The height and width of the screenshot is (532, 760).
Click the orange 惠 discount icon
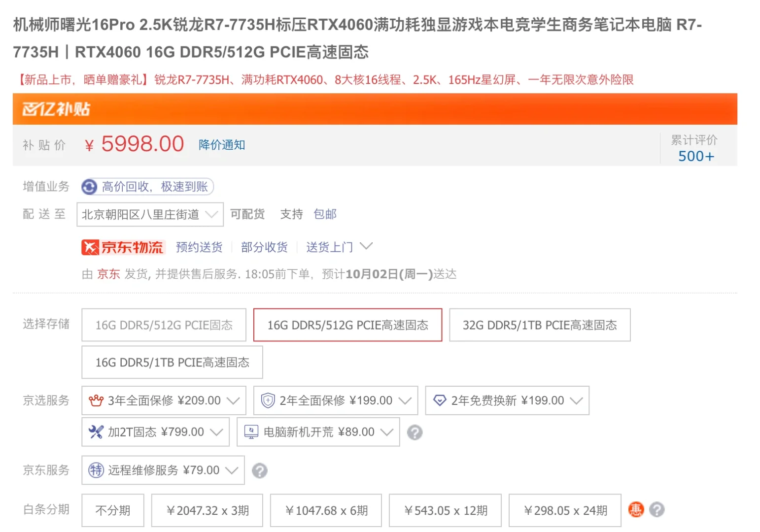pos(636,509)
